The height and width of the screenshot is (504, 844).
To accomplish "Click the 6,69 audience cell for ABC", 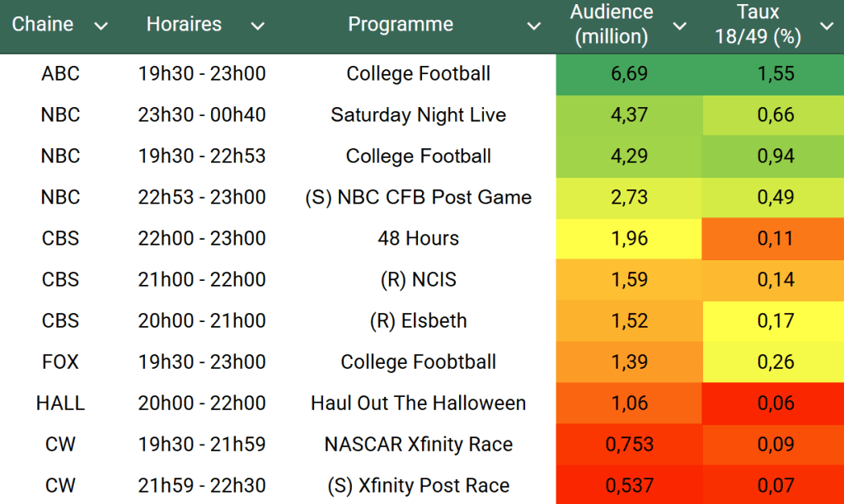I will (x=630, y=74).
